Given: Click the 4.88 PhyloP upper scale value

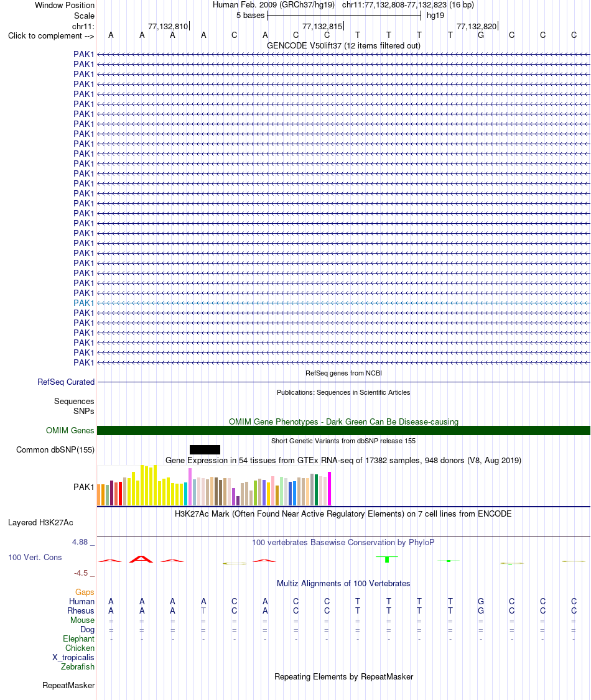Looking at the screenshot, I should pyautogui.click(x=80, y=542).
